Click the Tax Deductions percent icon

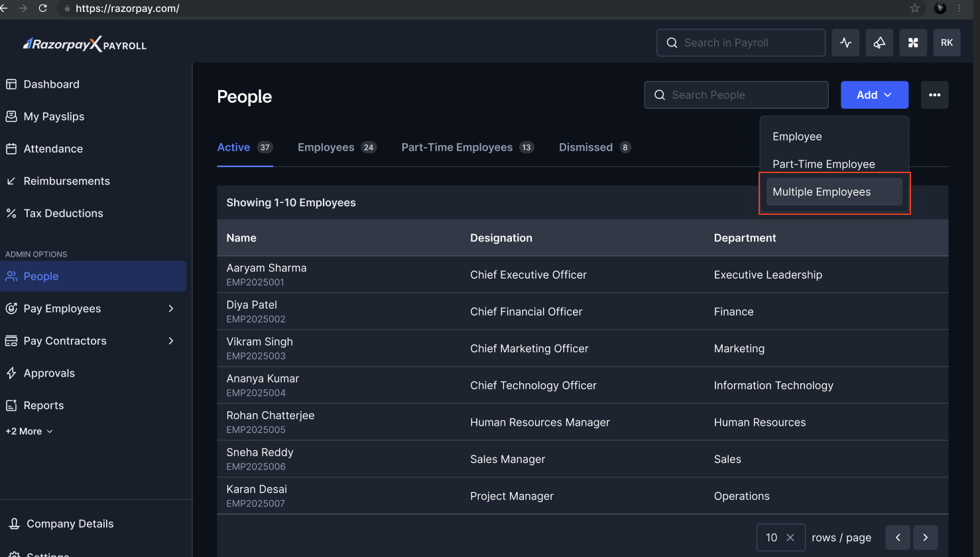(x=11, y=213)
